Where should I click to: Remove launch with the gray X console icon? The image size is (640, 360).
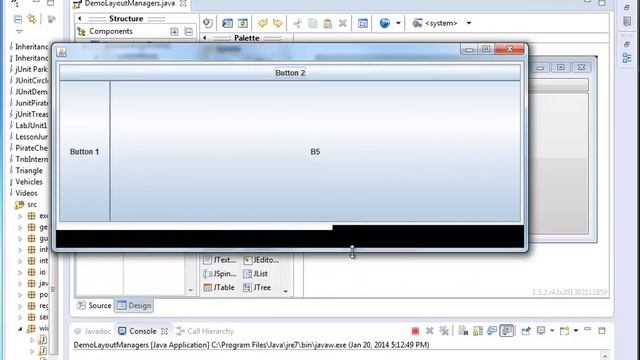(429, 331)
